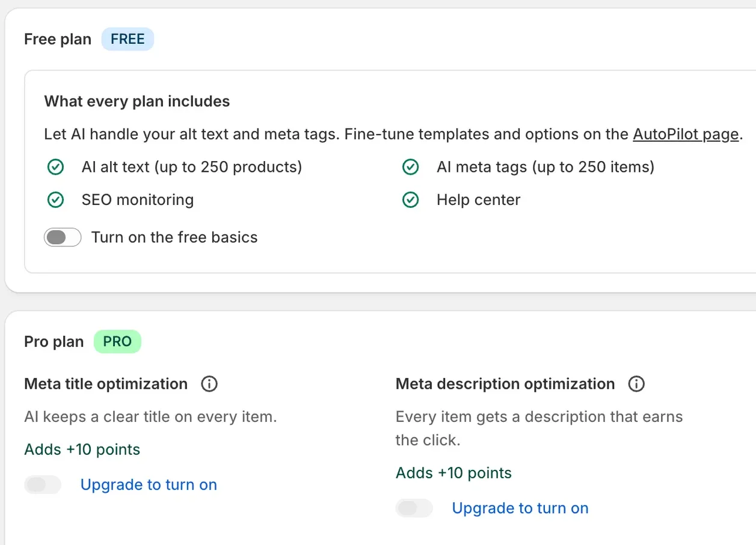Show info for Meta title optimization

209,384
